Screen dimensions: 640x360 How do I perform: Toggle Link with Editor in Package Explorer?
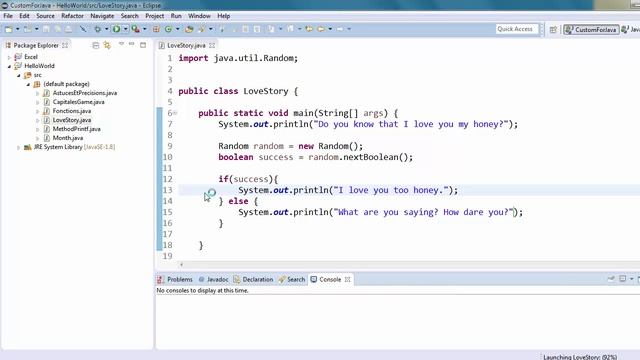pos(107,45)
